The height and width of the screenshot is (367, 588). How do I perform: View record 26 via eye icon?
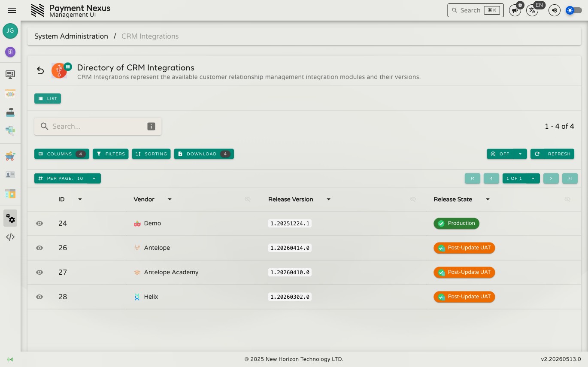pyautogui.click(x=39, y=248)
